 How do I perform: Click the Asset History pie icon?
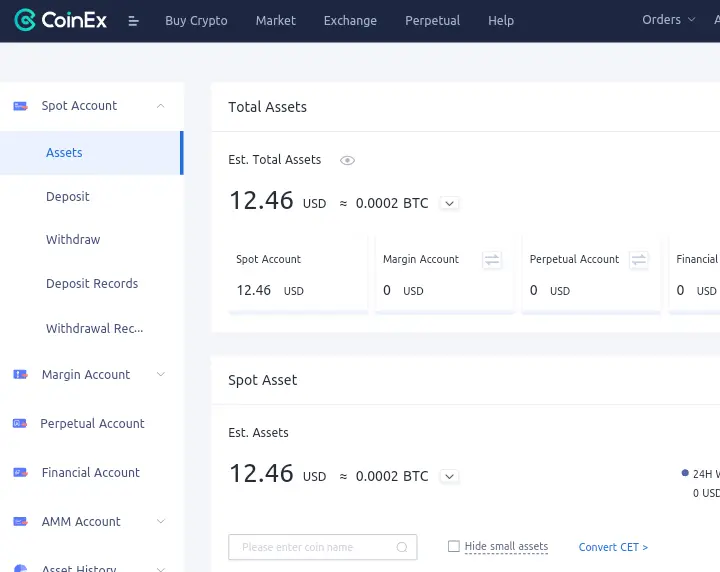tap(20, 568)
